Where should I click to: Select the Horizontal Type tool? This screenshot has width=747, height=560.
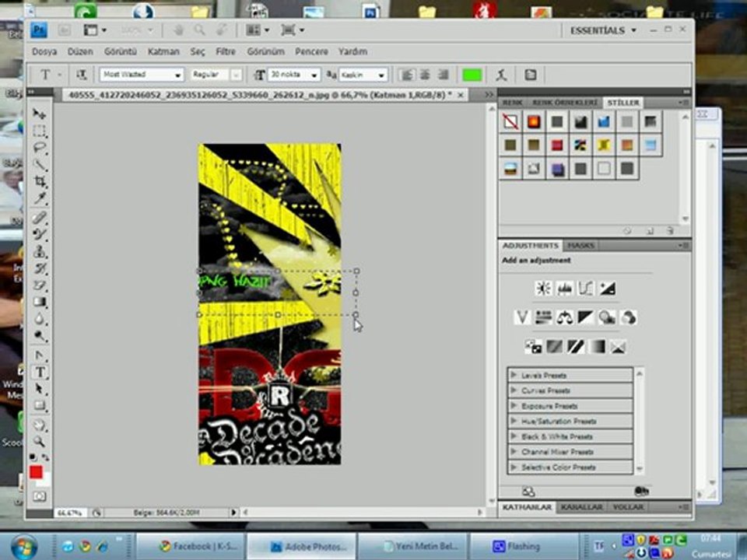(x=39, y=372)
